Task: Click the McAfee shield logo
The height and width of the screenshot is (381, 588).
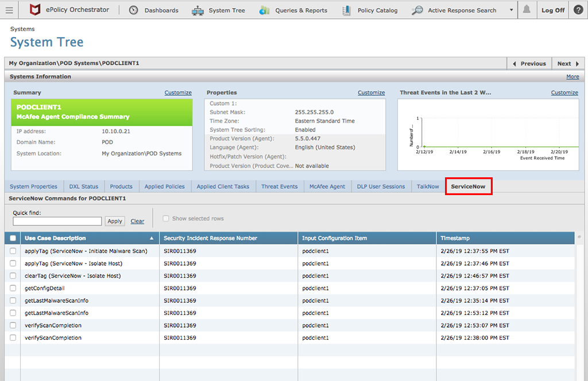Action: pyautogui.click(x=35, y=10)
